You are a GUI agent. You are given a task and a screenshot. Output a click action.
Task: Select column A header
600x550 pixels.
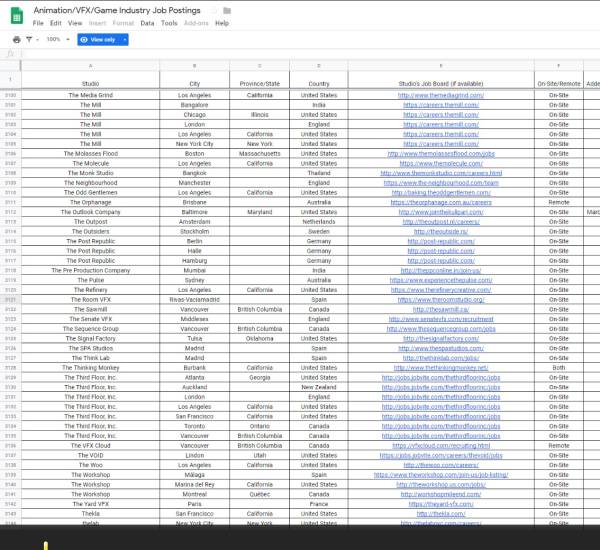pyautogui.click(x=90, y=66)
